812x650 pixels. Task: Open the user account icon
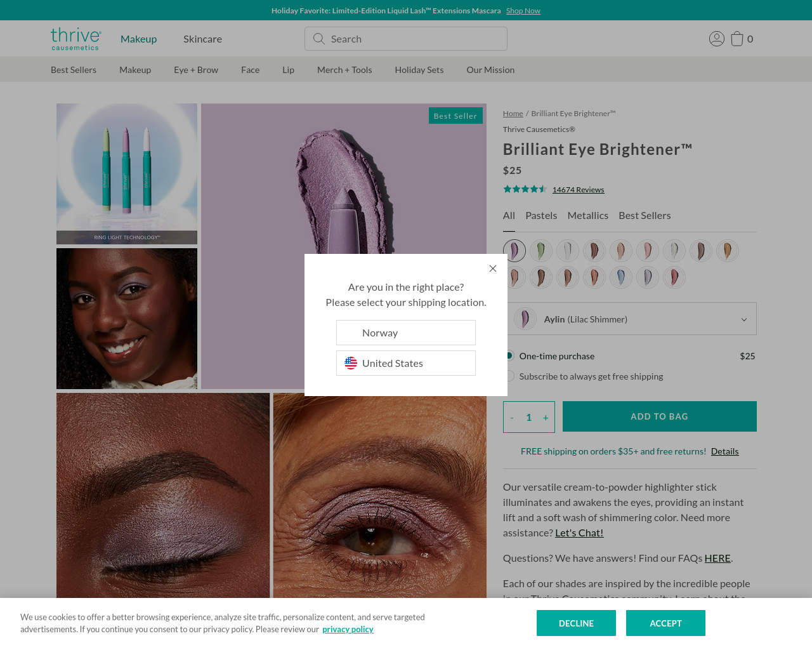pyautogui.click(x=717, y=39)
